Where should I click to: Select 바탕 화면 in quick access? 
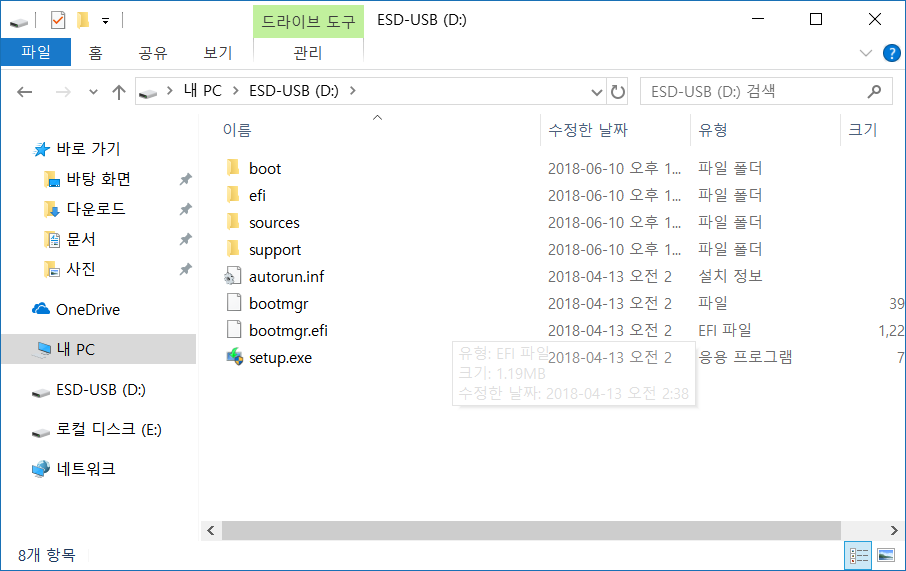click(98, 179)
